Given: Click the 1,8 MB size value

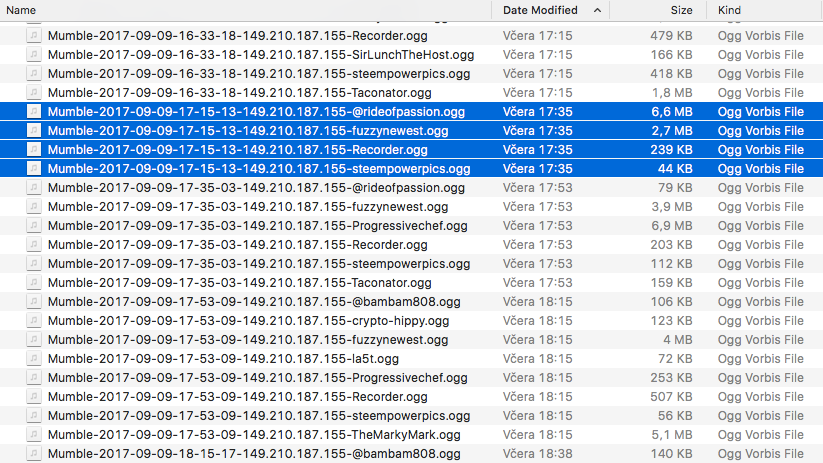Looking at the screenshot, I should (x=672, y=92).
